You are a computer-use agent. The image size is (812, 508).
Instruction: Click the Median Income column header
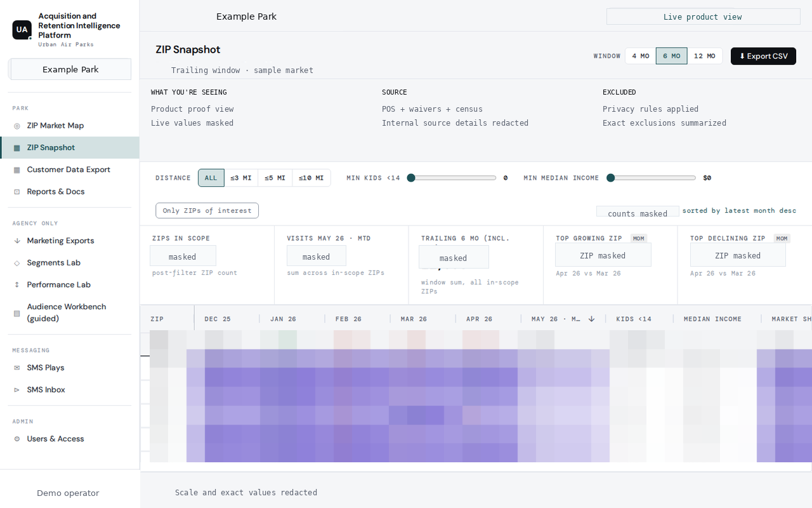pyautogui.click(x=712, y=319)
